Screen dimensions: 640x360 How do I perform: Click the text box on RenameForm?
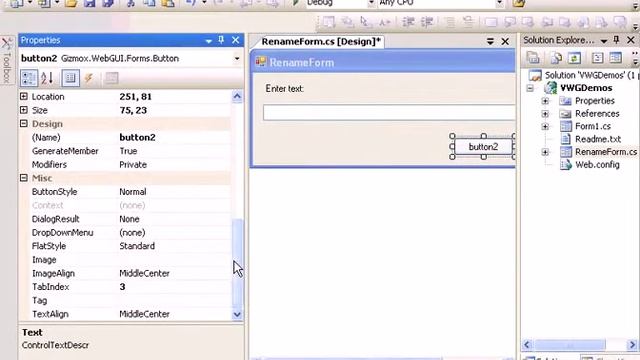(x=389, y=112)
